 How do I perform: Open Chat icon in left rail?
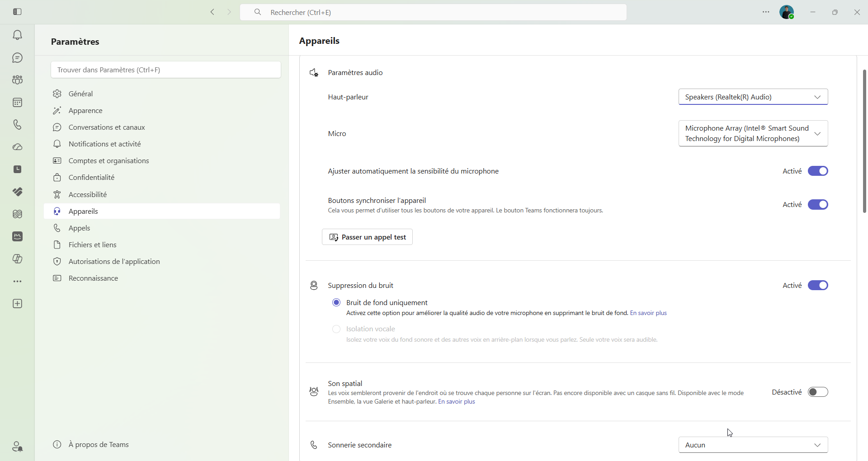pyautogui.click(x=17, y=58)
